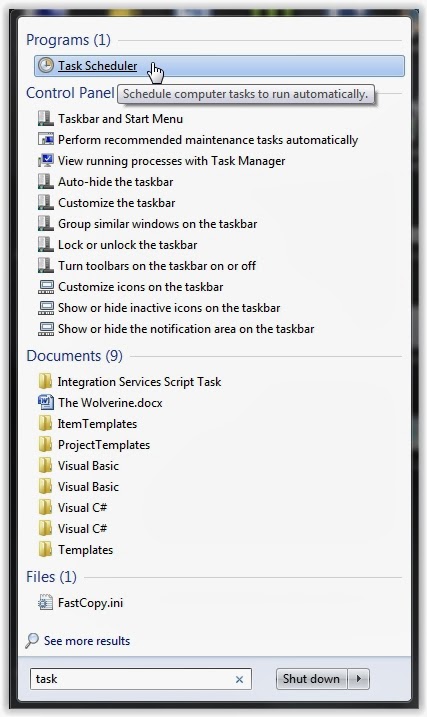Click the Word document icon for The Wolverine
The width and height of the screenshot is (427, 717).
[45, 402]
